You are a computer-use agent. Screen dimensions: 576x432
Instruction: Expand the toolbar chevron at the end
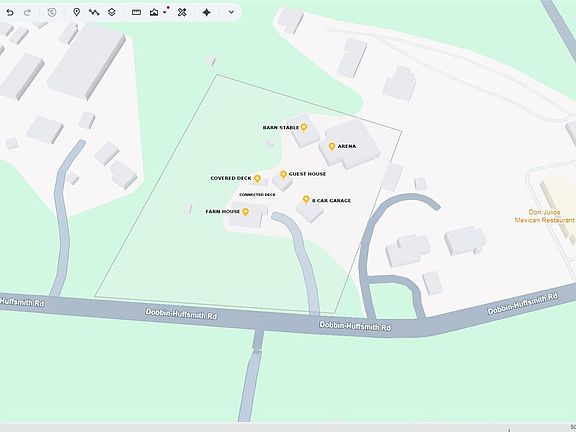click(x=231, y=12)
